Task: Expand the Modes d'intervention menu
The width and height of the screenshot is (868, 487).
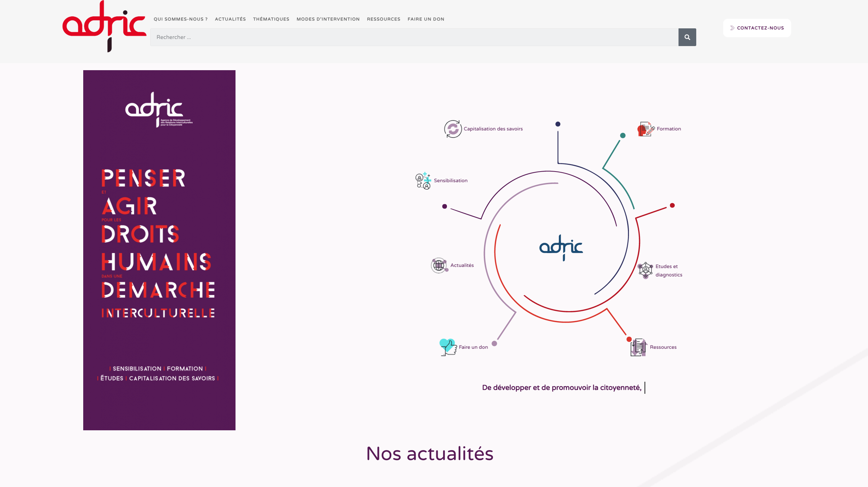Action: pyautogui.click(x=328, y=19)
